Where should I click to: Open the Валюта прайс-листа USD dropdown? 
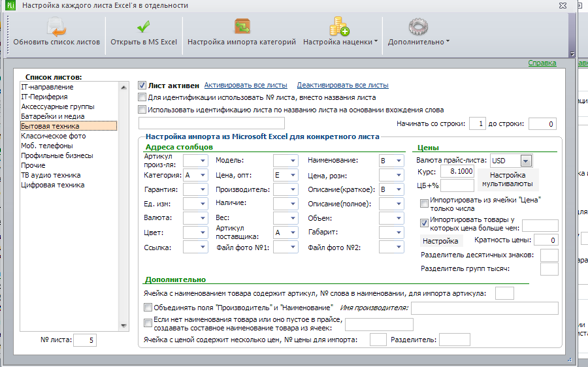tap(526, 161)
